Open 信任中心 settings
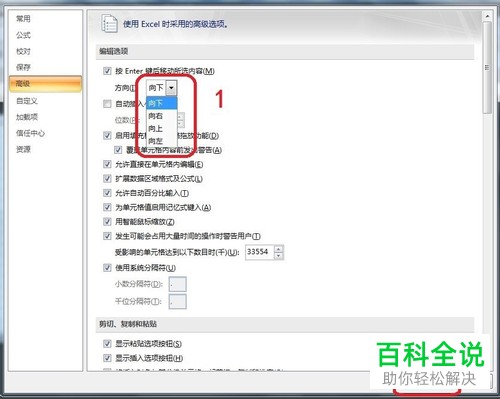The width and height of the screenshot is (500, 399). pos(30,133)
